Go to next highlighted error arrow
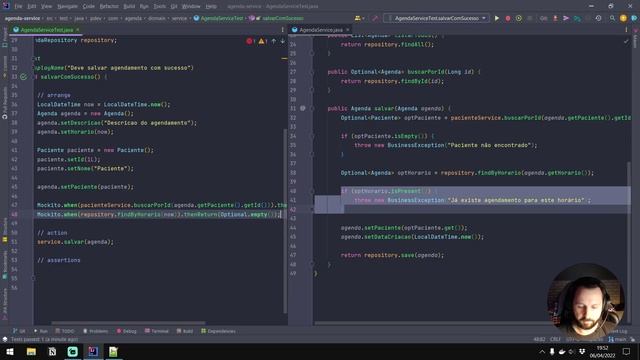 coord(282,41)
